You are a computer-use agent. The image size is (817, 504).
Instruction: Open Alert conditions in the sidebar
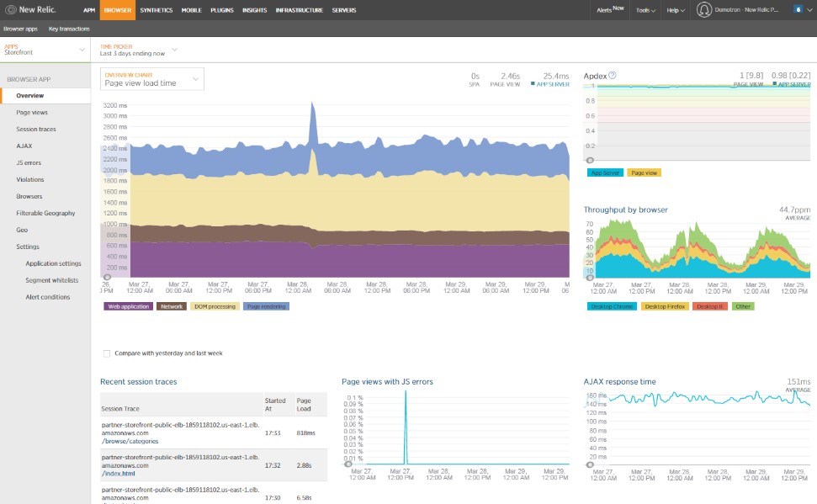point(47,296)
